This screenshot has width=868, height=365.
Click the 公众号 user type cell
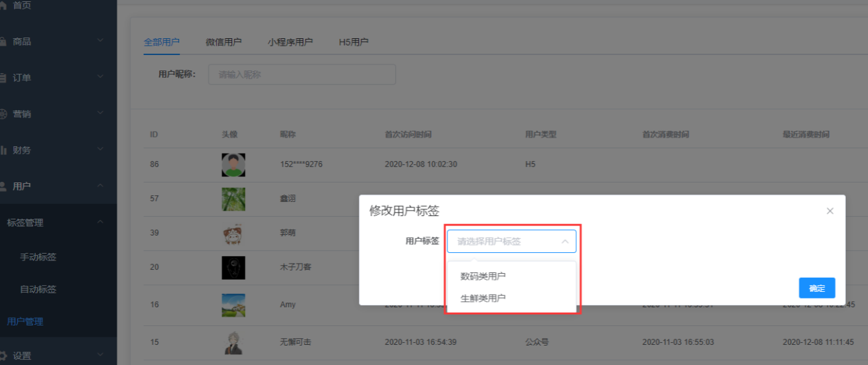click(537, 342)
